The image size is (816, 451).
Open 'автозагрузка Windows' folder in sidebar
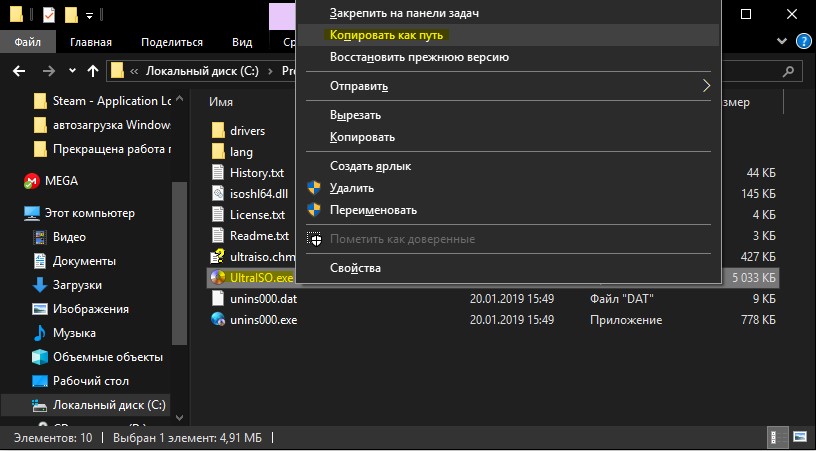click(111, 125)
